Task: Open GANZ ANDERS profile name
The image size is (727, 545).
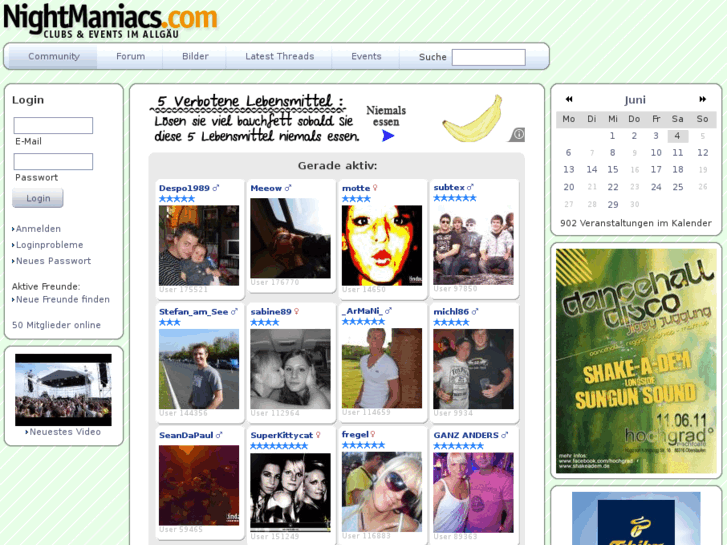Action: (x=466, y=435)
